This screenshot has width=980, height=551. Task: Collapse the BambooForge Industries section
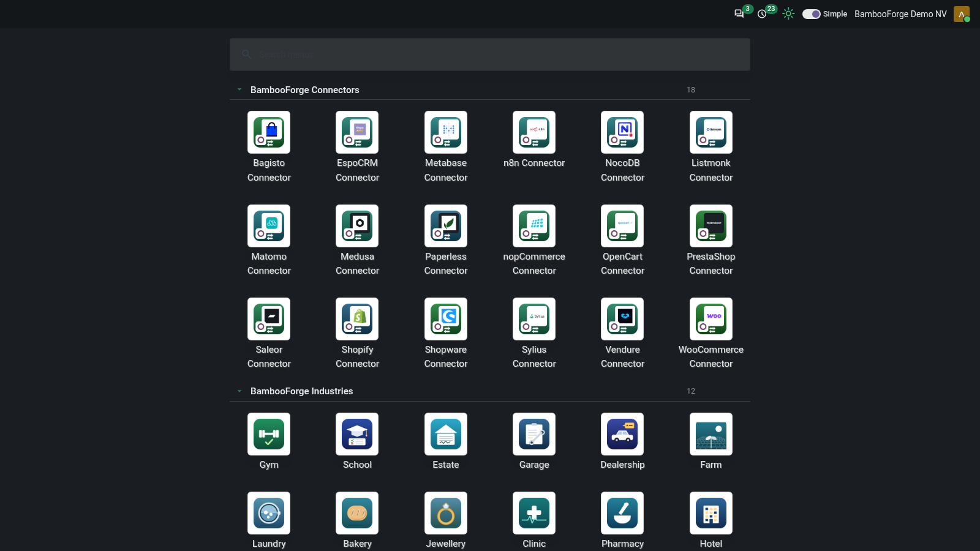239,391
